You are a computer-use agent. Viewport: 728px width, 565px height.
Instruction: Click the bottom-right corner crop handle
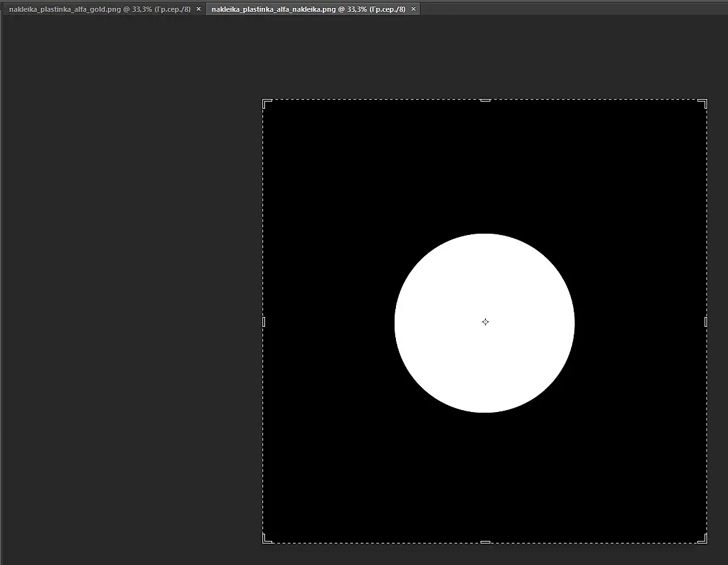coord(703,538)
